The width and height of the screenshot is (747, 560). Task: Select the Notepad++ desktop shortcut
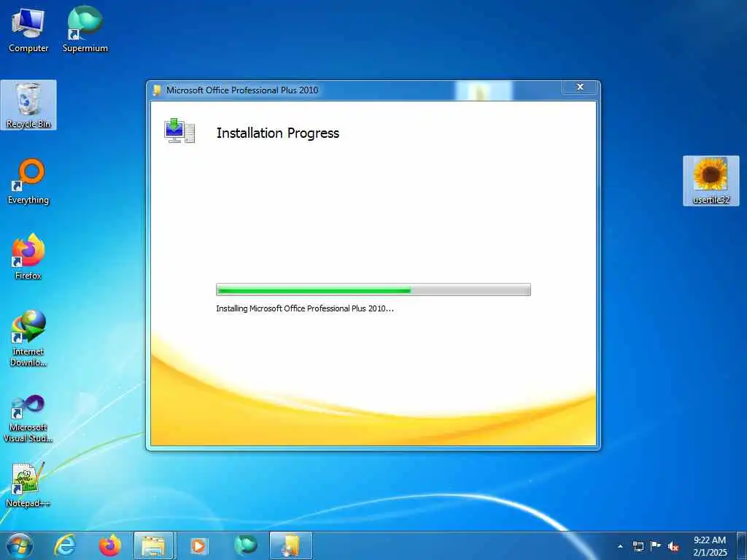tap(28, 485)
